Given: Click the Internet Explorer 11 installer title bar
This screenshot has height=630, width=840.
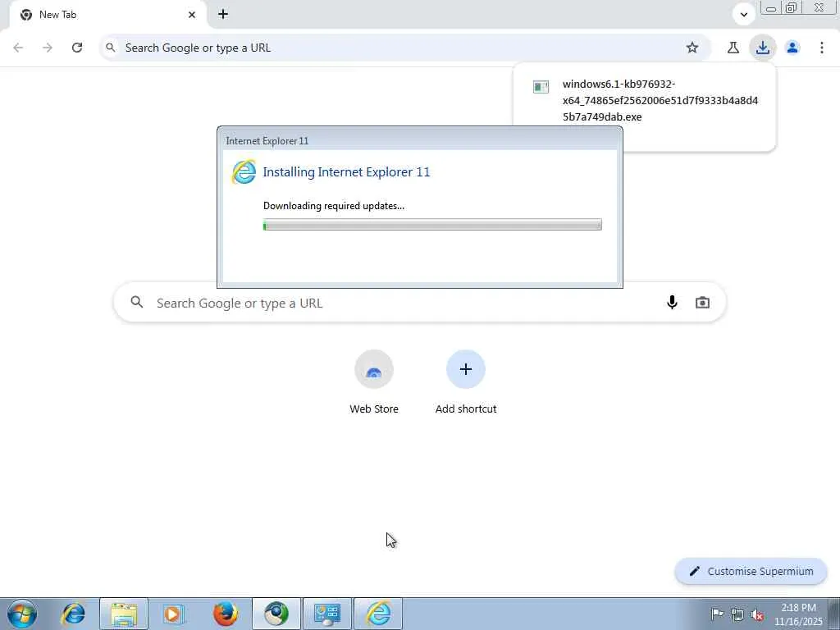Looking at the screenshot, I should pos(419,140).
